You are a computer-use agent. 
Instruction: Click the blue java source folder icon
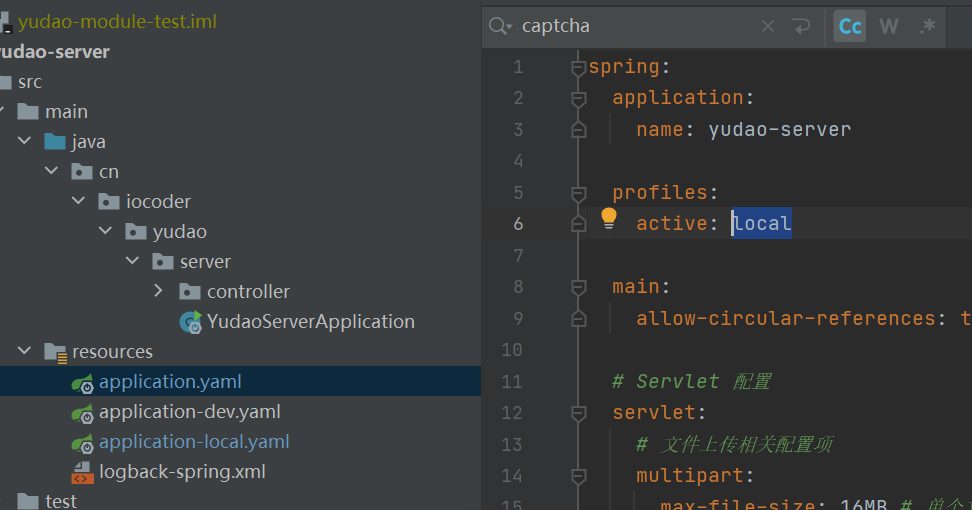pyautogui.click(x=56, y=142)
